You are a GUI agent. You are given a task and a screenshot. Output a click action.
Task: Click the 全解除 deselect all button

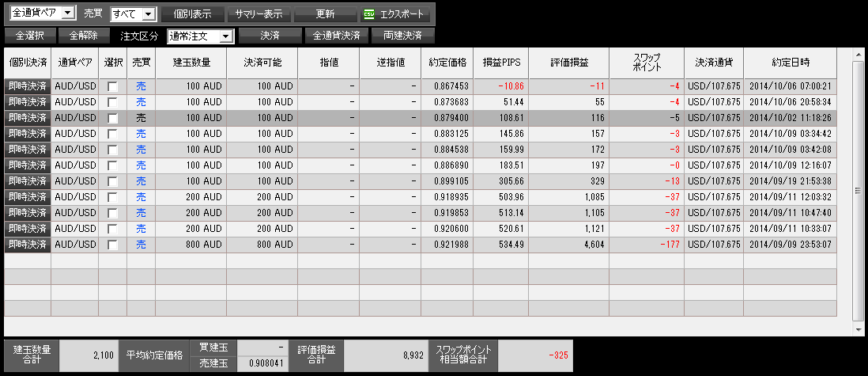(x=83, y=36)
